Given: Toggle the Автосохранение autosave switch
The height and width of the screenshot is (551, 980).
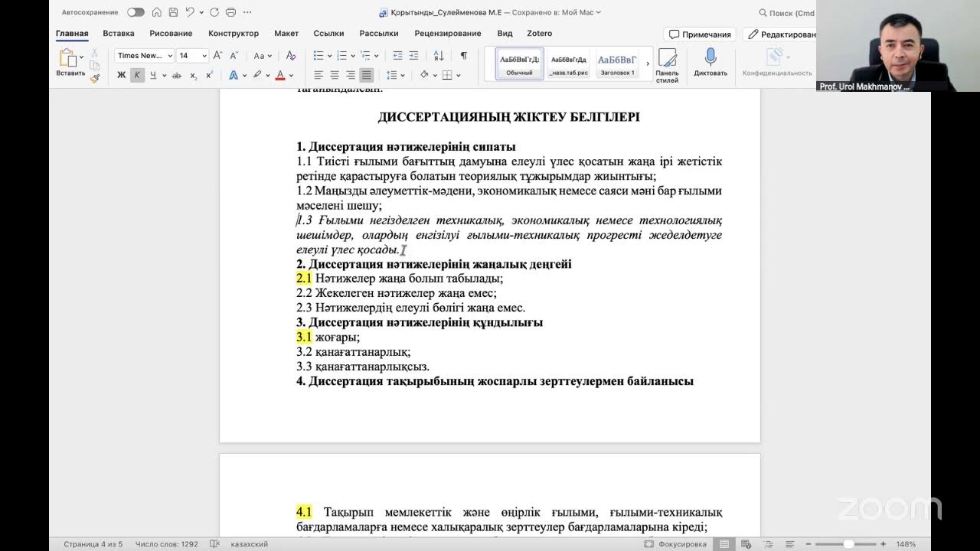Looking at the screenshot, I should [136, 12].
